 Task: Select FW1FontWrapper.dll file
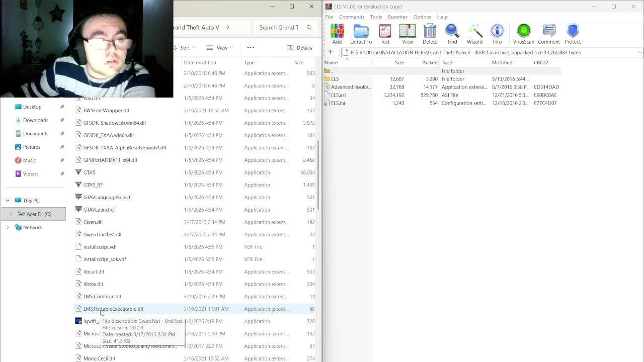(106, 111)
